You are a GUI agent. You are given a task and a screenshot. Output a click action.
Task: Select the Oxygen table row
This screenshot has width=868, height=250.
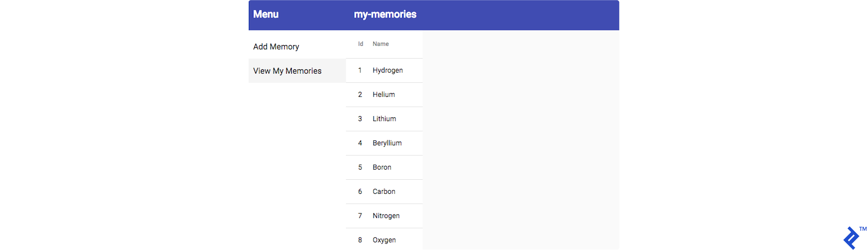pos(384,240)
